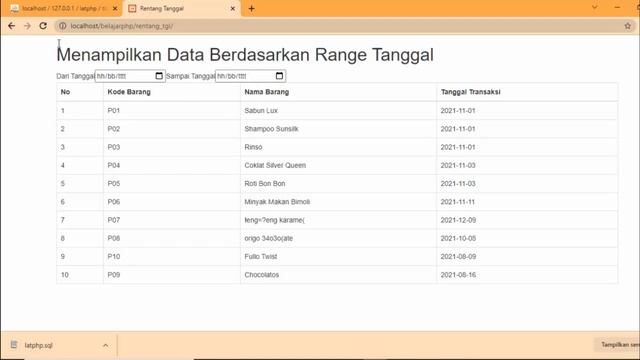
Task: View site information icon in address bar
Action: point(62,26)
